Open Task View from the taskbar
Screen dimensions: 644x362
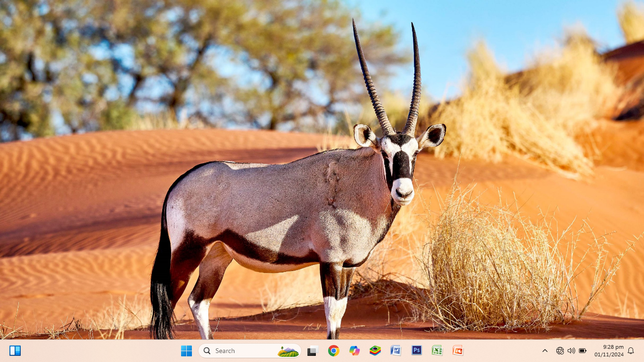coord(313,351)
